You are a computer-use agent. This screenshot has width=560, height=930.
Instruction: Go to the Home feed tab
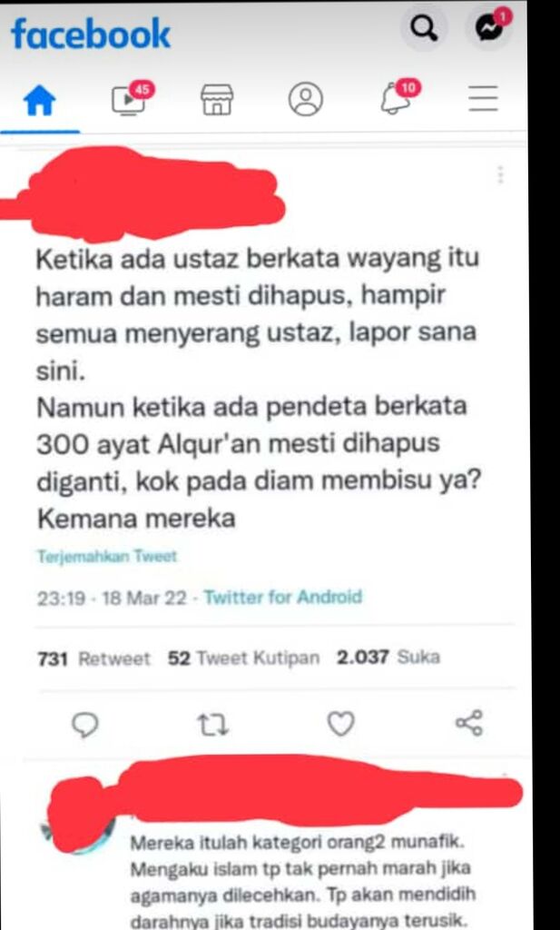pos(40,101)
